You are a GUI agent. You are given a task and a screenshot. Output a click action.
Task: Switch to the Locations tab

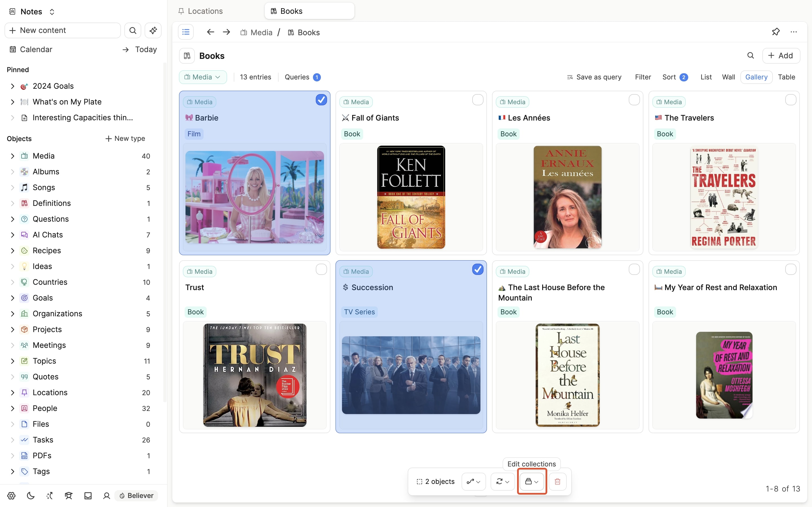click(x=205, y=11)
